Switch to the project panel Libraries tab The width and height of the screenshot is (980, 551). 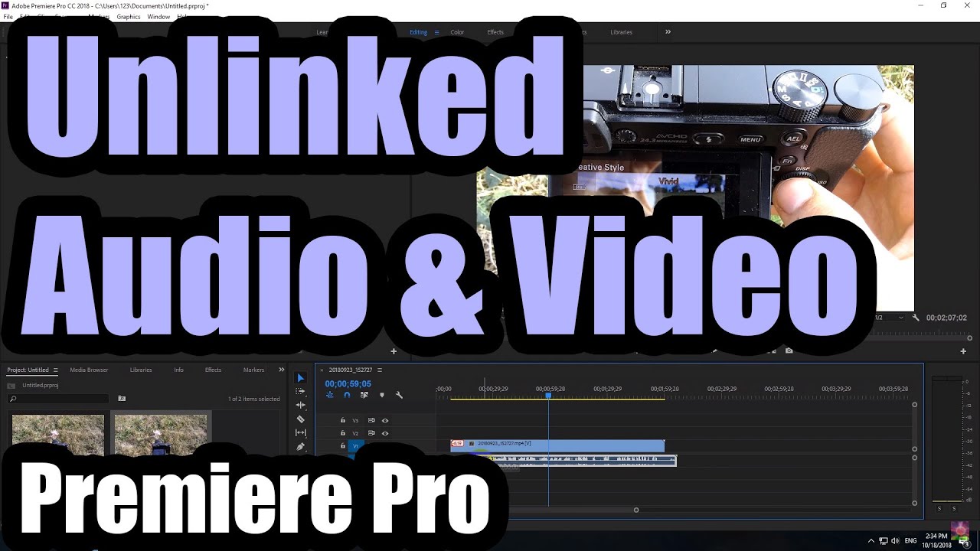(141, 370)
